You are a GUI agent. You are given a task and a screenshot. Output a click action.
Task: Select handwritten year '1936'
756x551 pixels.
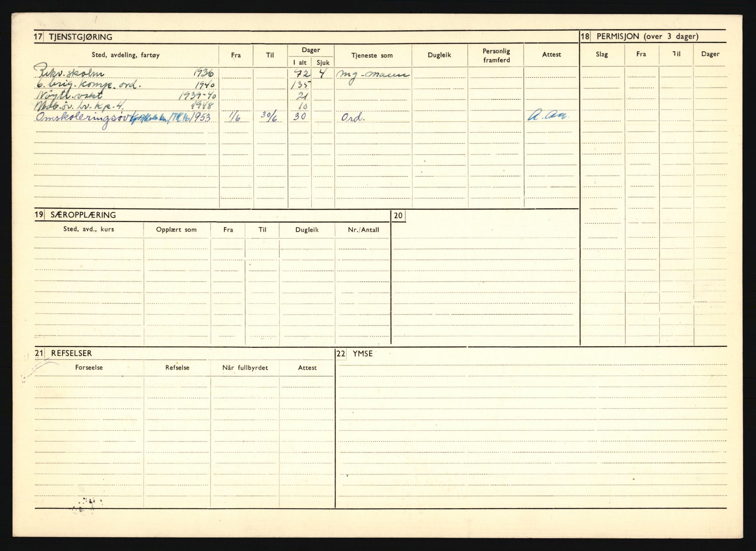[203, 73]
